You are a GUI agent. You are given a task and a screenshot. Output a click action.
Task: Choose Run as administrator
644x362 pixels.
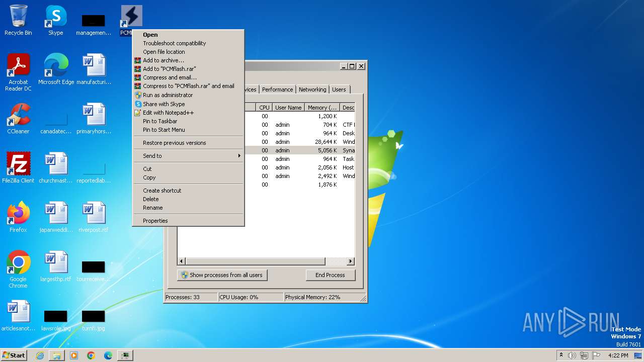tap(188, 95)
